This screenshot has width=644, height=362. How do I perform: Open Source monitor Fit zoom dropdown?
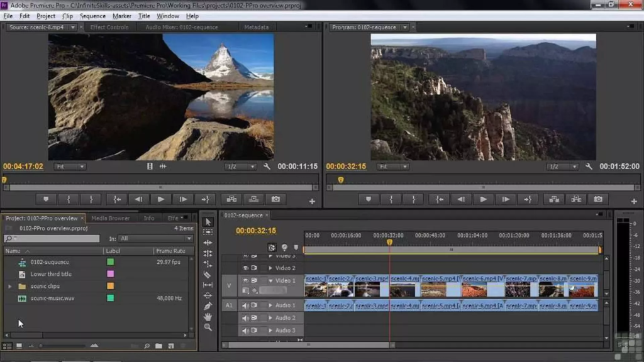point(69,166)
